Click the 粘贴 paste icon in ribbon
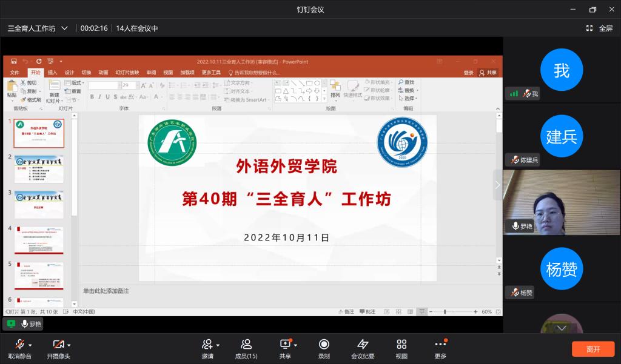 pos(12,86)
